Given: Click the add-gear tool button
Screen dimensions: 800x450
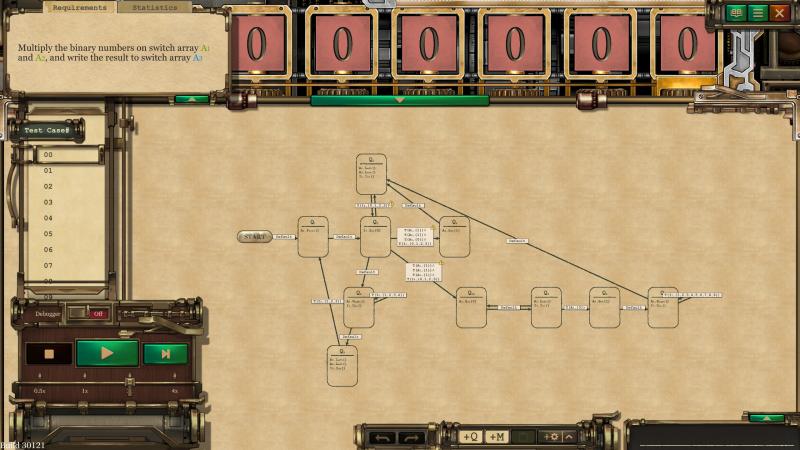Looking at the screenshot, I should point(550,437).
